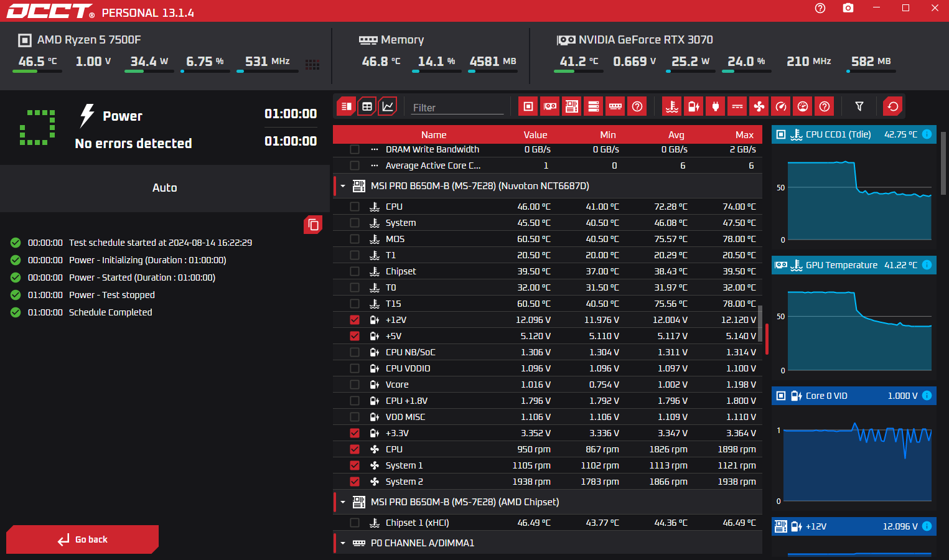Toggle the current sensor type filter
Screen dimensions: 949x560
[x=737, y=106]
